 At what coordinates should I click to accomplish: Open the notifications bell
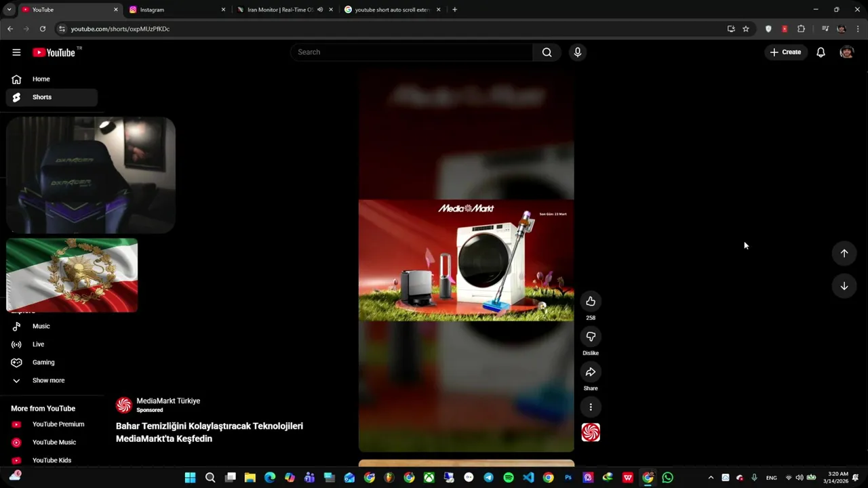click(x=821, y=52)
